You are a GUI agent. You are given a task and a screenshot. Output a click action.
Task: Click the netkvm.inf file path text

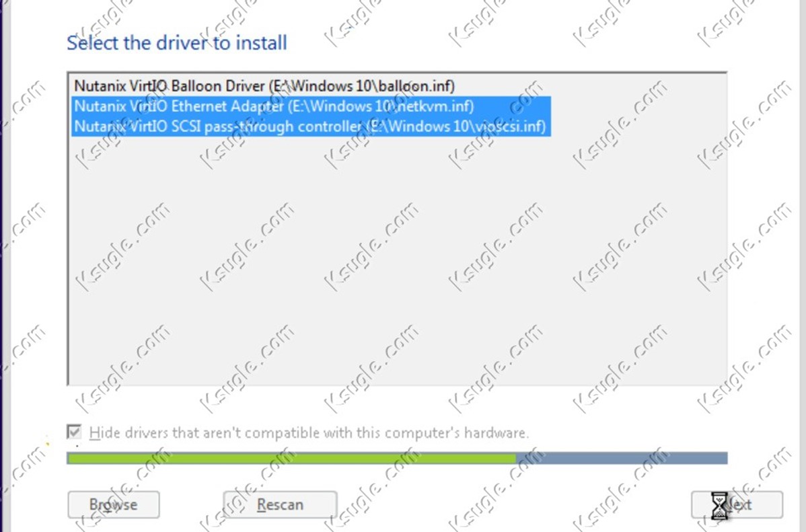(x=381, y=106)
